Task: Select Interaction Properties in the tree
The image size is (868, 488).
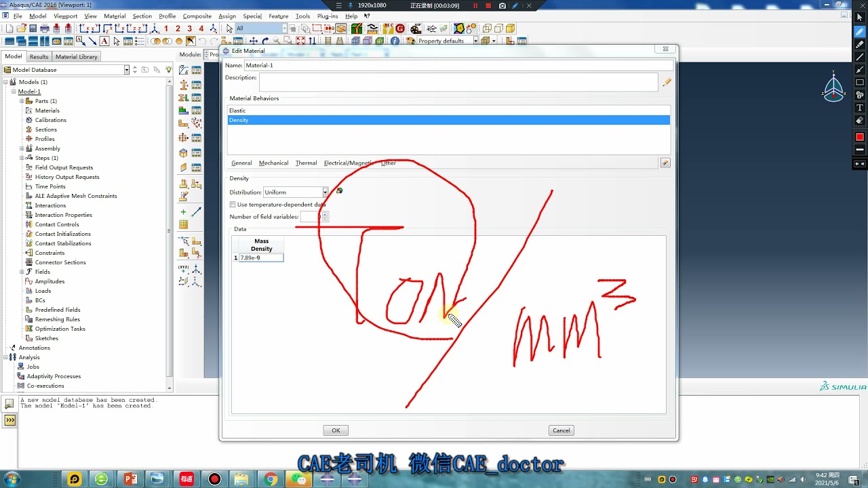Action: 63,215
